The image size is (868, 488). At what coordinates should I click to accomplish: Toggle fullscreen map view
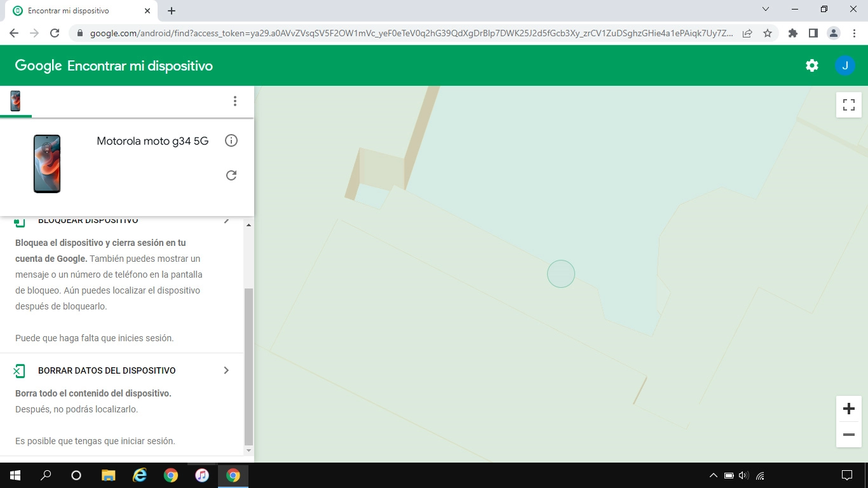pos(848,105)
